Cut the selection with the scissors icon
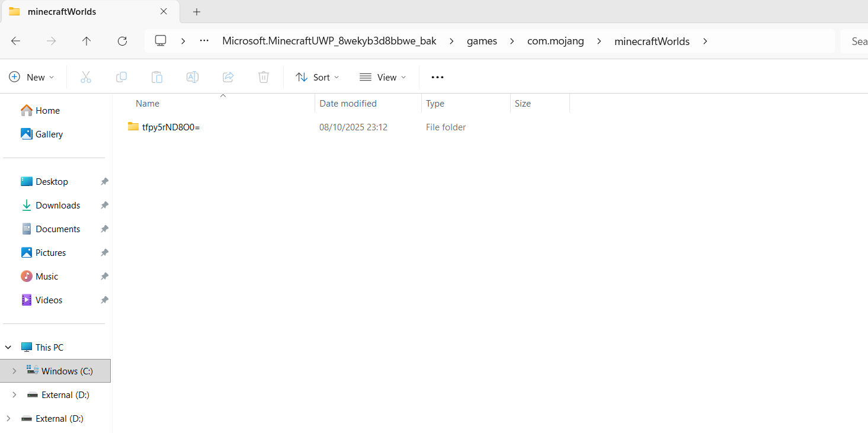868x433 pixels. [x=86, y=77]
